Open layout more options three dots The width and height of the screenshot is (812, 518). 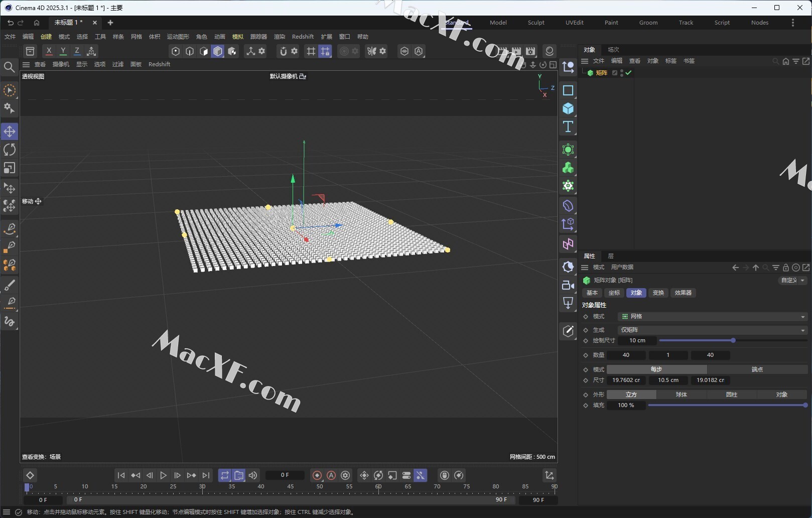click(x=793, y=23)
